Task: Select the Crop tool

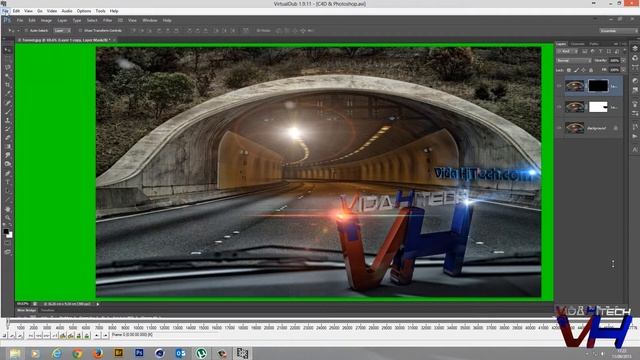Action: [7, 85]
